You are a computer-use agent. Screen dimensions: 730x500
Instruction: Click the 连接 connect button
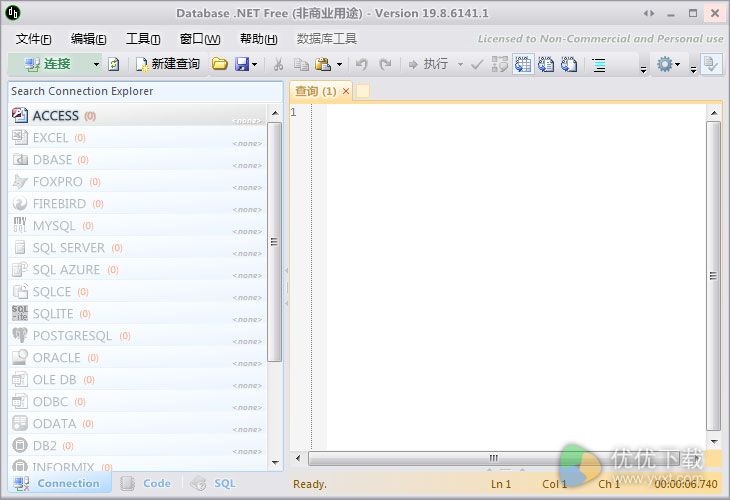tap(48, 64)
